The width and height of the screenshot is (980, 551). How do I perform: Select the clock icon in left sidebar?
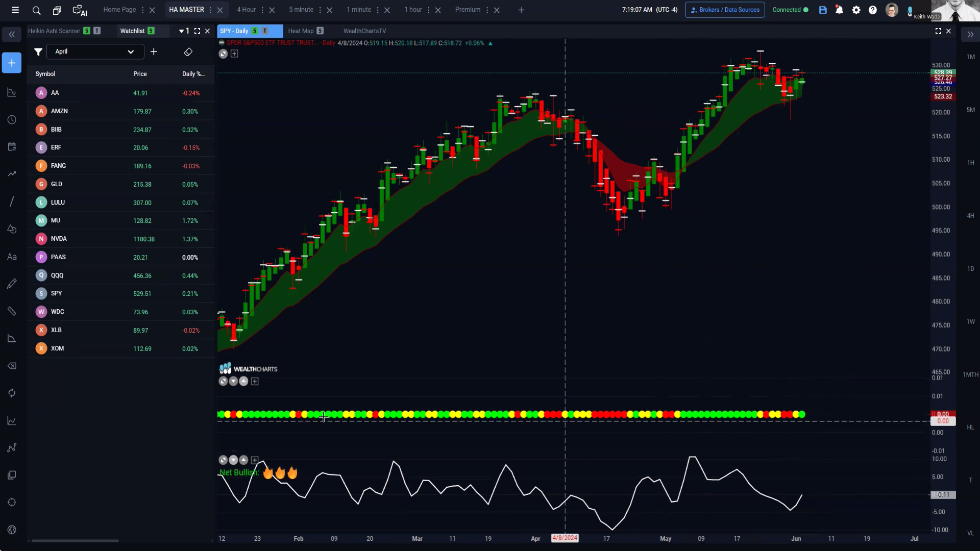[x=12, y=120]
